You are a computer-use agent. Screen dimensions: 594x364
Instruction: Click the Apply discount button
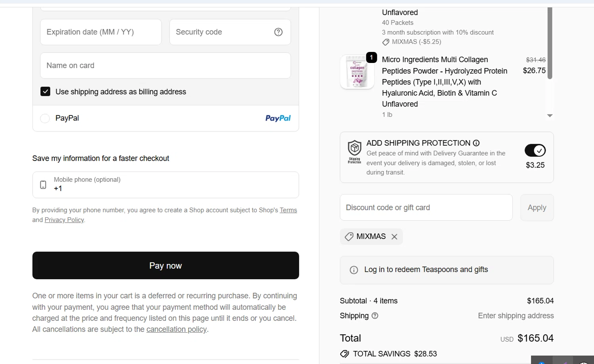pyautogui.click(x=537, y=208)
